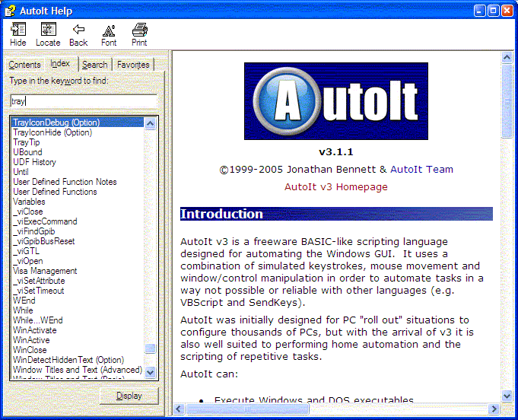Select the 'While' index entry
The height and width of the screenshot is (420, 518).
pos(23,310)
